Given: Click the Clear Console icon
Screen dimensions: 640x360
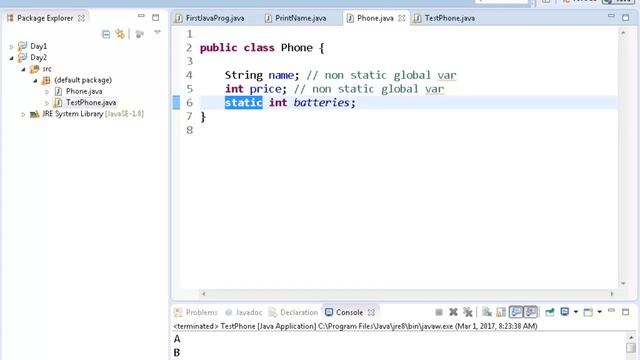Looking at the screenshot, I should [487, 312].
